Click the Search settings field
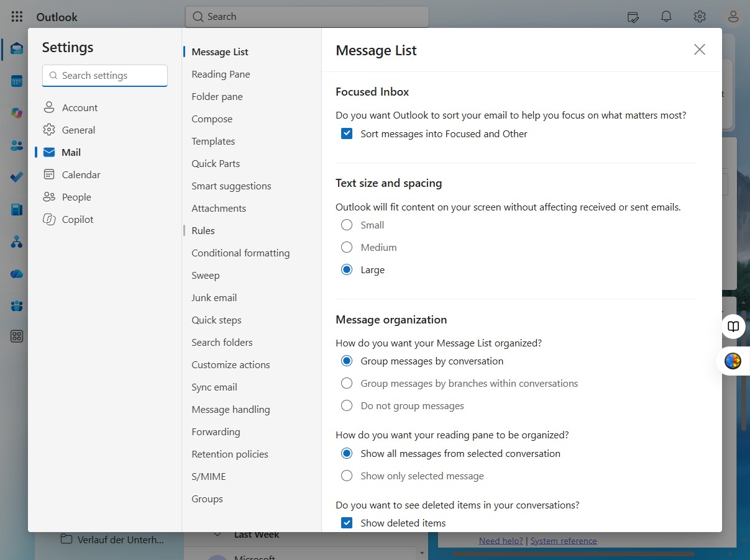The width and height of the screenshot is (750, 560). [105, 75]
